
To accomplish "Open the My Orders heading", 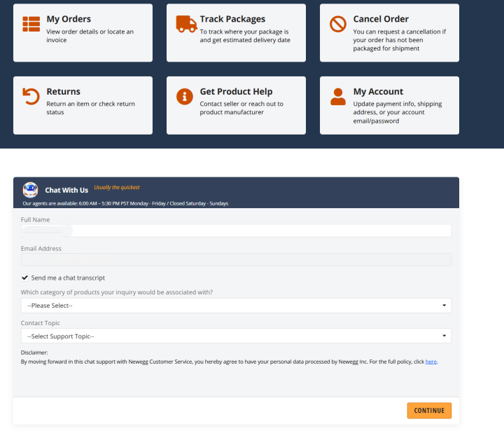I will pos(69,19).
